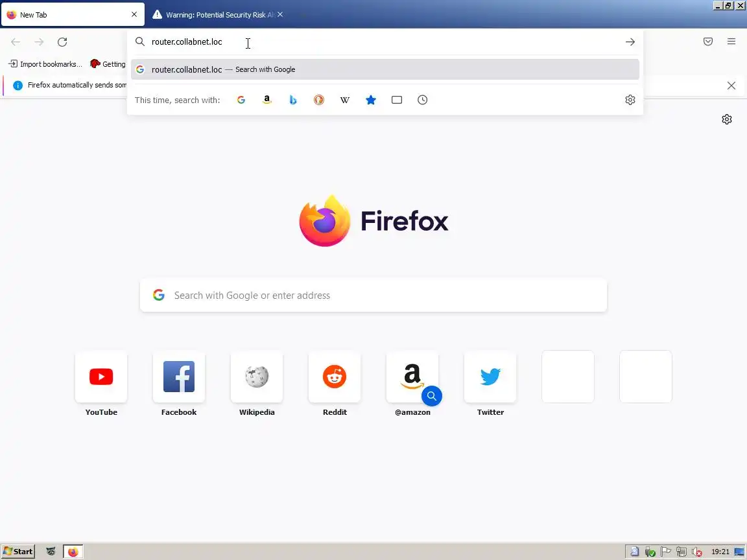Dismiss the Firefox info notification bar
The width and height of the screenshot is (747, 560).
tap(731, 86)
